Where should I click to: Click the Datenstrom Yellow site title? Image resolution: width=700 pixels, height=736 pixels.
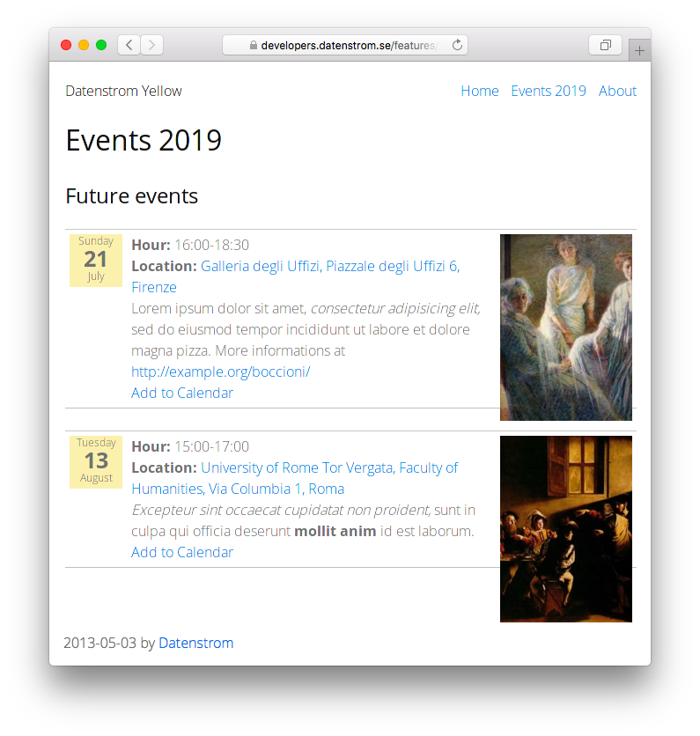click(x=123, y=91)
